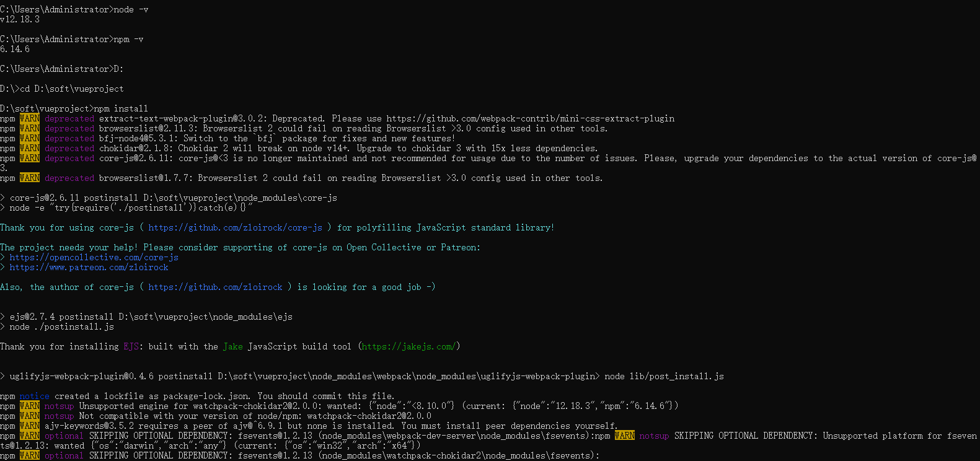The image size is (980, 461).
Task: Click the github.com/zloirock/core-js link
Action: click(236, 227)
